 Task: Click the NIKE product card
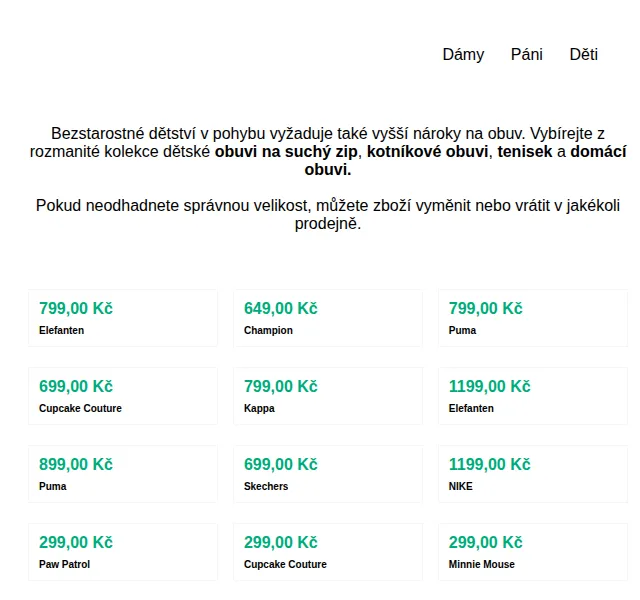point(533,474)
